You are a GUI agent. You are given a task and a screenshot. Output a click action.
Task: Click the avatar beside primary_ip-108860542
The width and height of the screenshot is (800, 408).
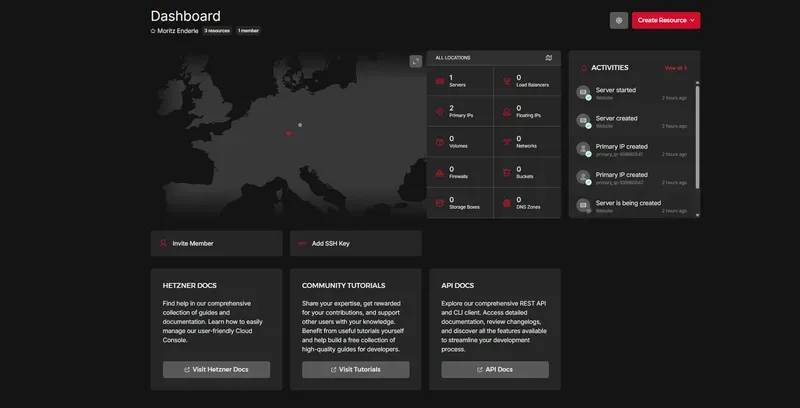pos(583,177)
